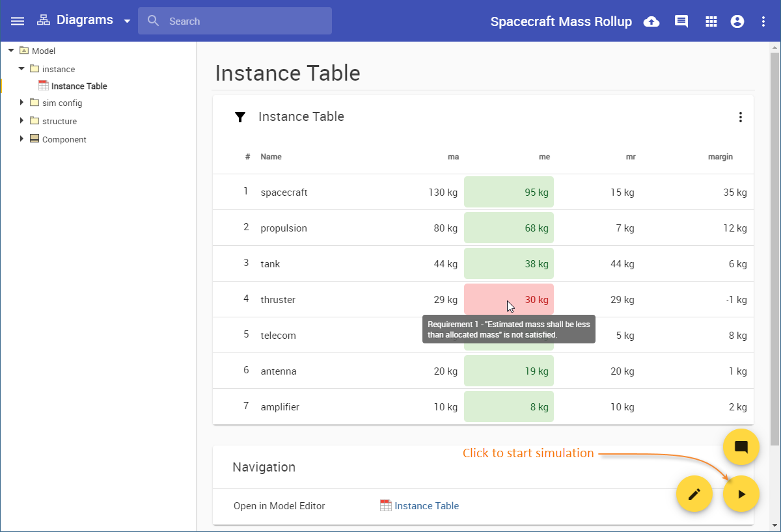Viewport: 781px width, 532px height.
Task: Click the yellow pencil edit button
Action: tap(694, 494)
